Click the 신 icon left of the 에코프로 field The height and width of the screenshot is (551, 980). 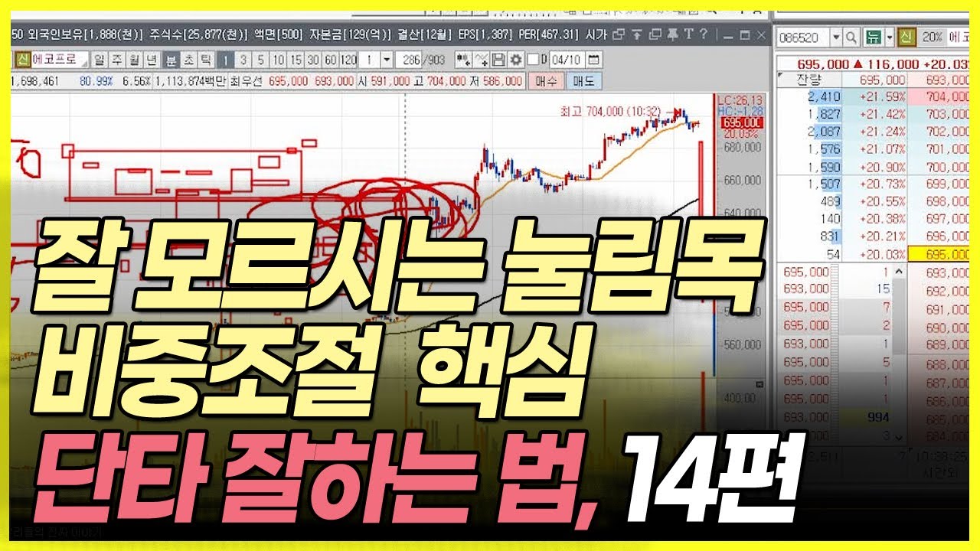tap(23, 60)
